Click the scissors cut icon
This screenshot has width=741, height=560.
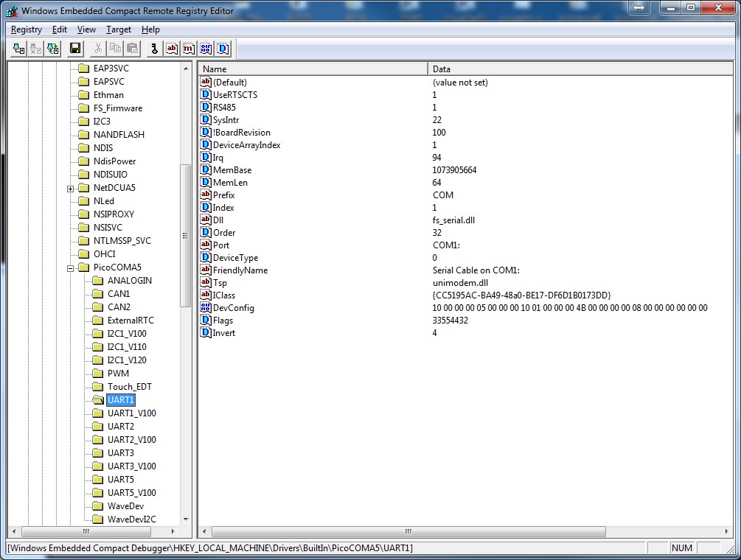click(x=98, y=49)
